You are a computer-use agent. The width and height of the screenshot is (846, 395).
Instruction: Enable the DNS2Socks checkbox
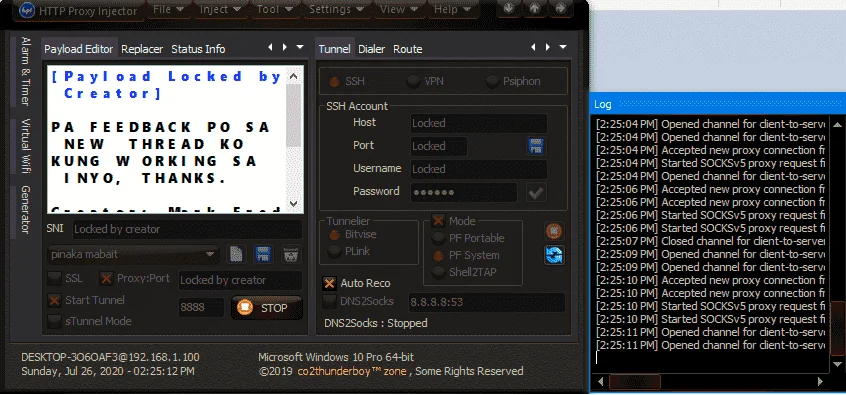click(329, 301)
